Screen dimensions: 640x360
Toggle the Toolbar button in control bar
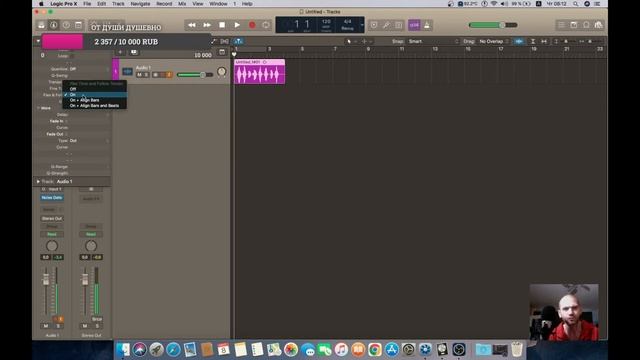(78, 25)
